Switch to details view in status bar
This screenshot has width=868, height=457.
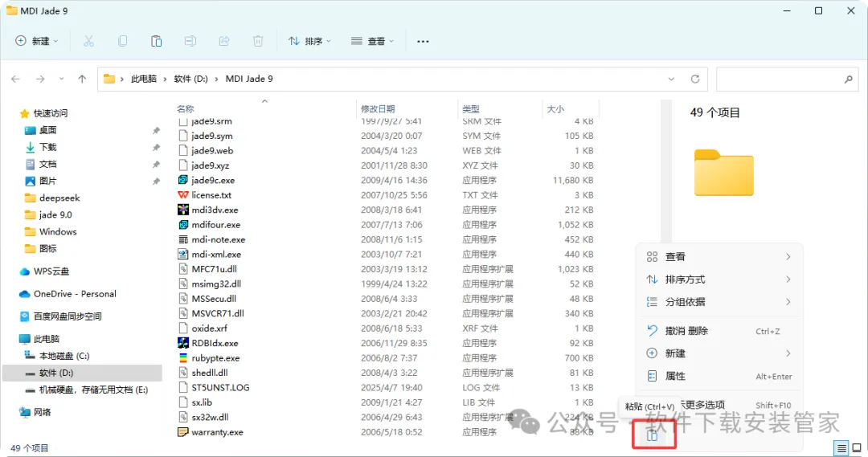841,448
